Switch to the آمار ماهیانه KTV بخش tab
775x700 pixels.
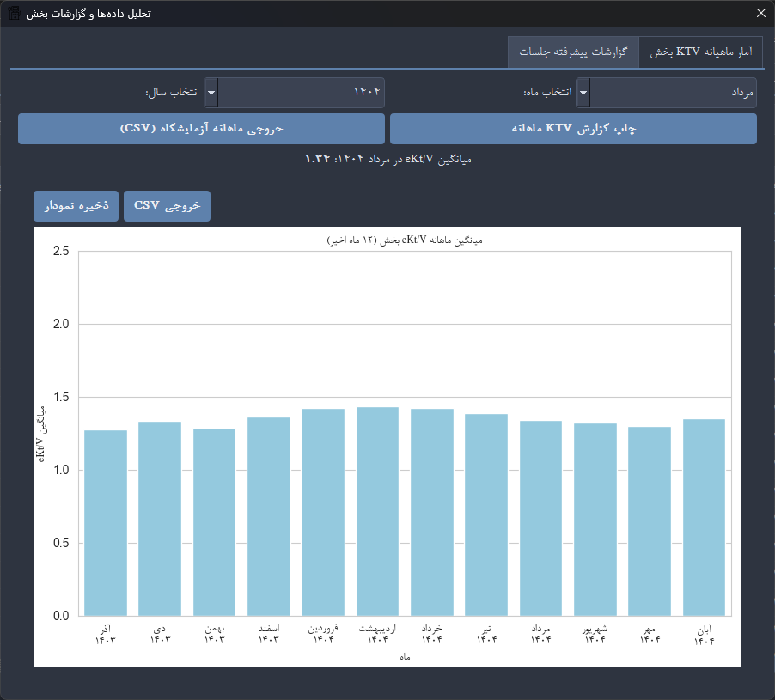(701, 52)
